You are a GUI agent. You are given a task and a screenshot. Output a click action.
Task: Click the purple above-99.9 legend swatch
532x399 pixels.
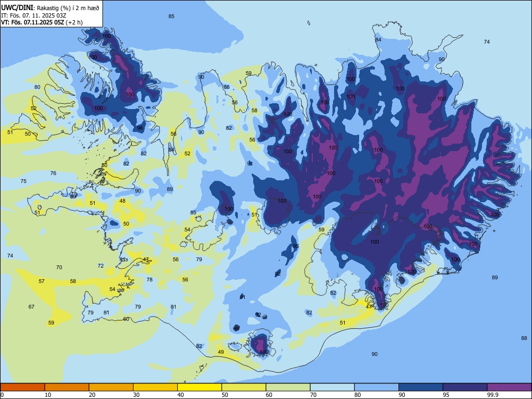509,387
